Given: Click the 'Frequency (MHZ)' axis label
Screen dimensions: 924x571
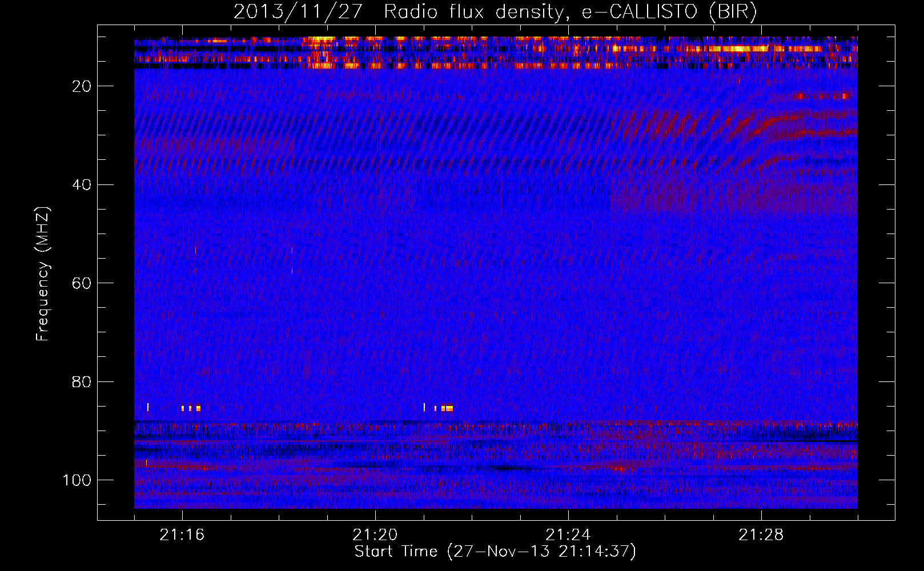Looking at the screenshot, I should point(43,274).
